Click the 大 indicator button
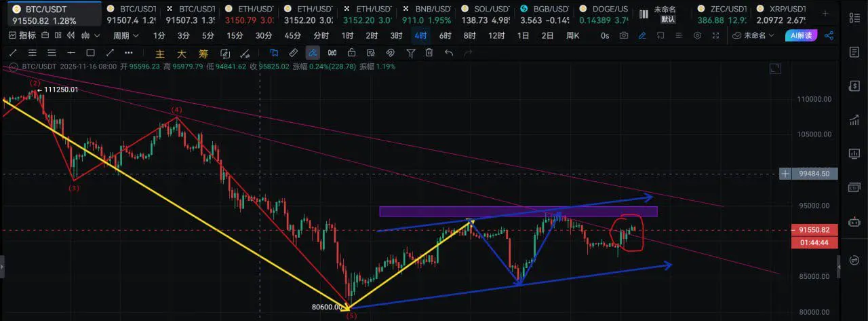The height and width of the screenshot is (321, 868). 182,53
